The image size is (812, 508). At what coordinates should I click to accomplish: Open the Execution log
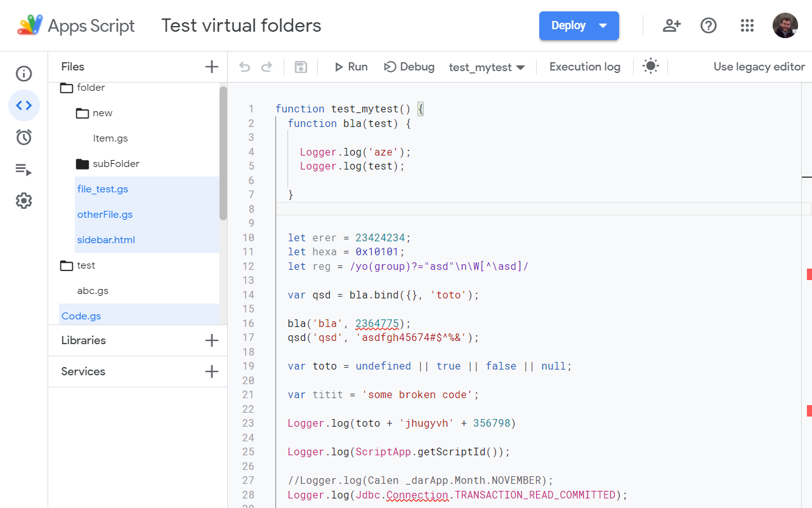pyautogui.click(x=584, y=66)
